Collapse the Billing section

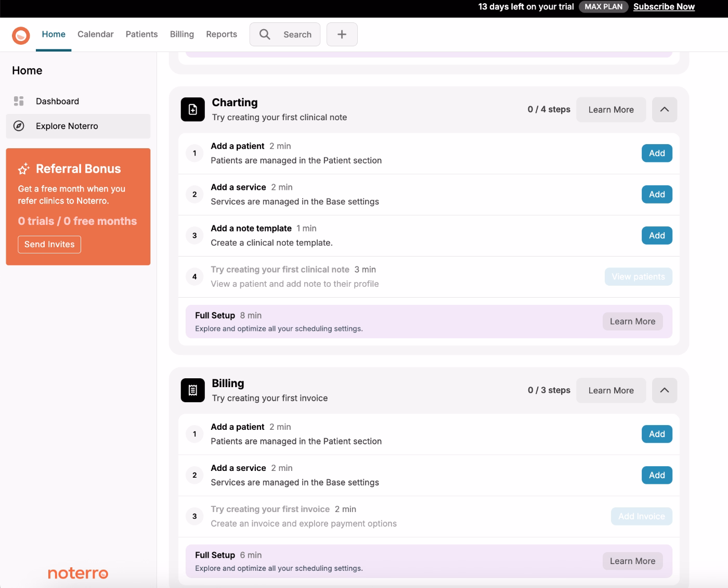pyautogui.click(x=664, y=390)
